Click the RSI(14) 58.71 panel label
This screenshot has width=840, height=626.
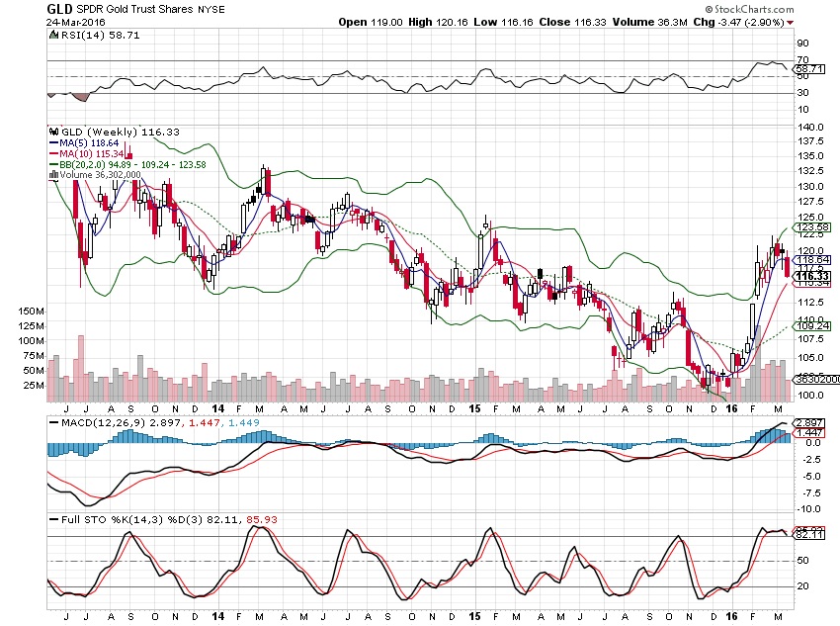pyautogui.click(x=88, y=34)
